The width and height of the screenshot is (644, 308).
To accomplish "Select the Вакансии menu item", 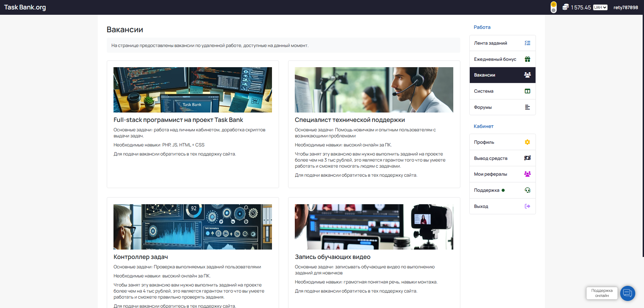I will coord(502,75).
